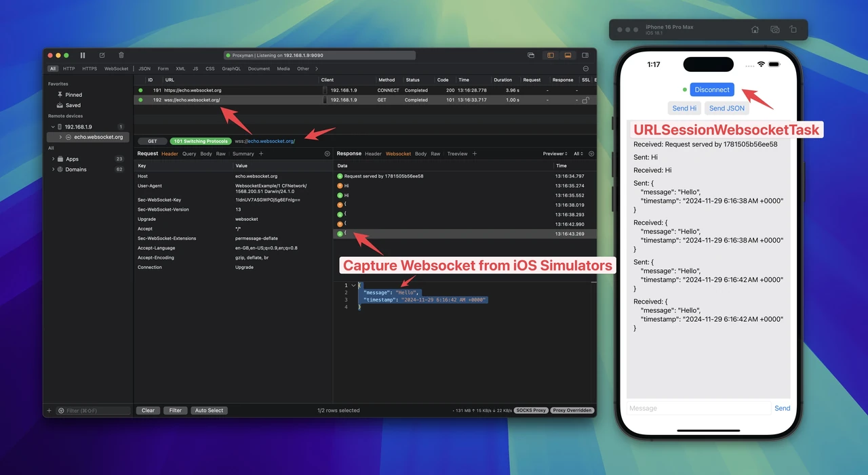Click the simulator rotate device icon
This screenshot has width=868, height=475.
coord(793,30)
